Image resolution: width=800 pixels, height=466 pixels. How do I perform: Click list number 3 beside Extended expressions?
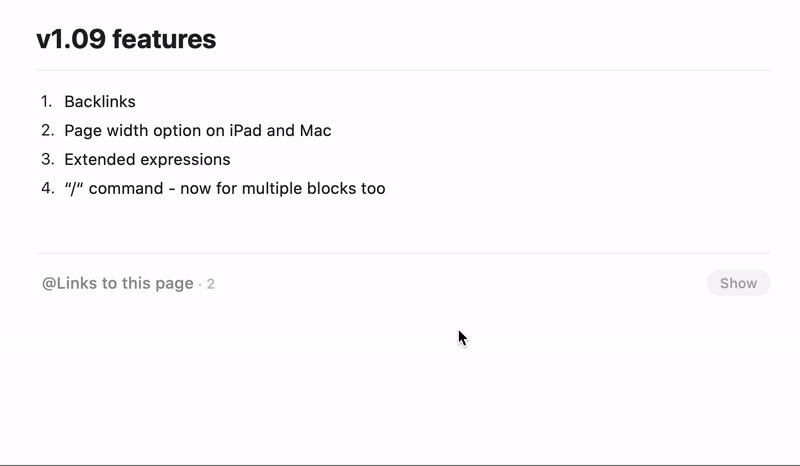coord(47,159)
